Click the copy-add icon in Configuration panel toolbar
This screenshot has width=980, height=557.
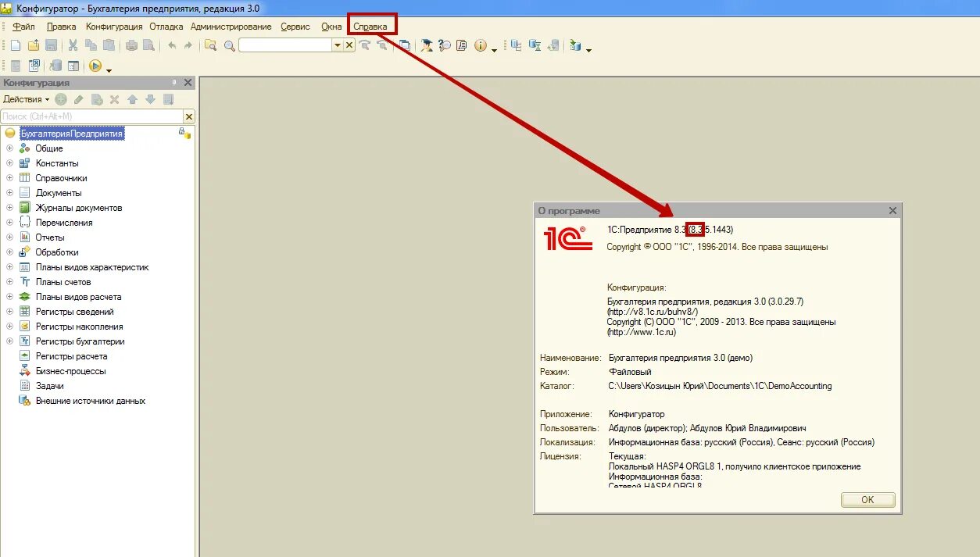point(97,99)
